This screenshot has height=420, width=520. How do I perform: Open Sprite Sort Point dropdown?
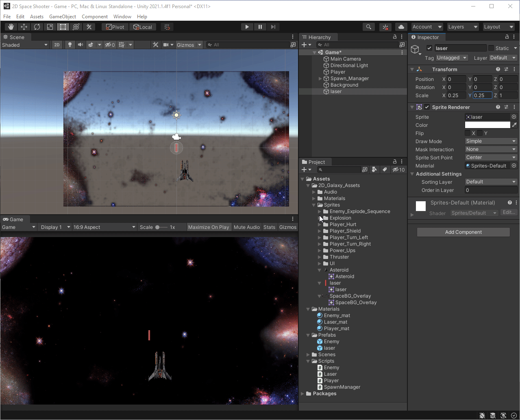[x=491, y=157]
